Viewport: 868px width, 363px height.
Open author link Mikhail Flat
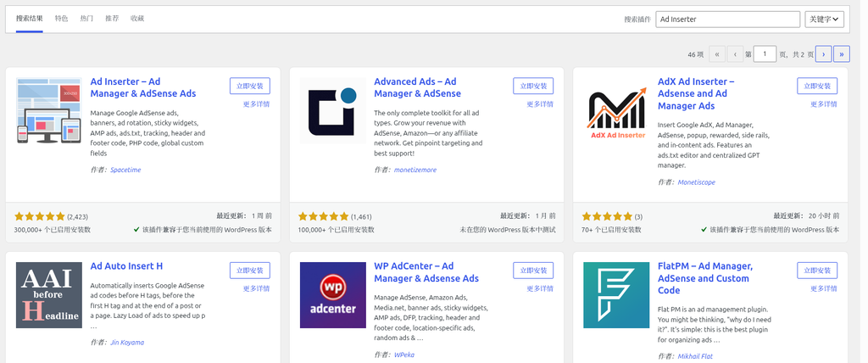point(695,356)
